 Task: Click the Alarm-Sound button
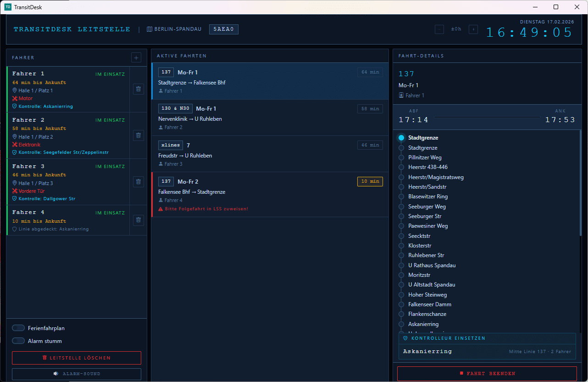tap(77, 374)
